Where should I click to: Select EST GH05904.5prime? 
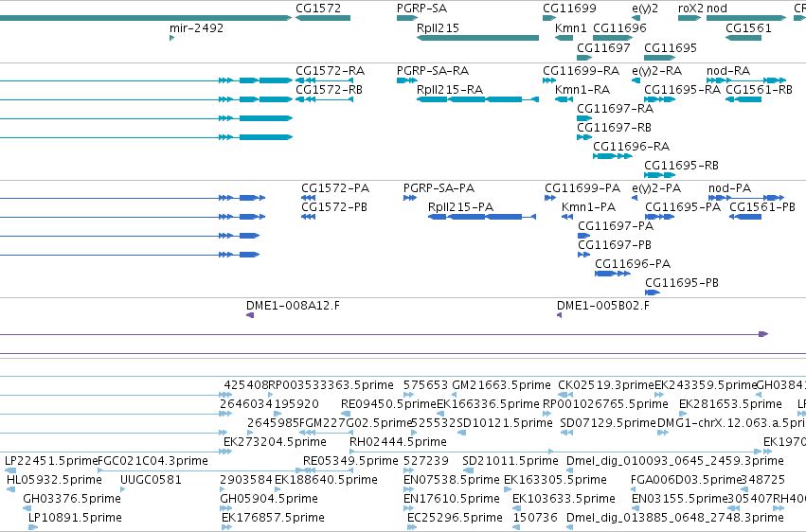tap(269, 499)
